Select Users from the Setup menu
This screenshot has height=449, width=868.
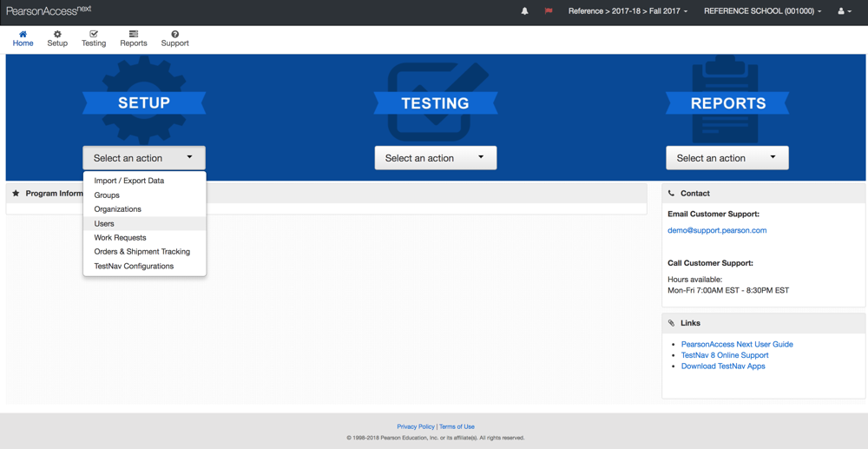coord(104,223)
